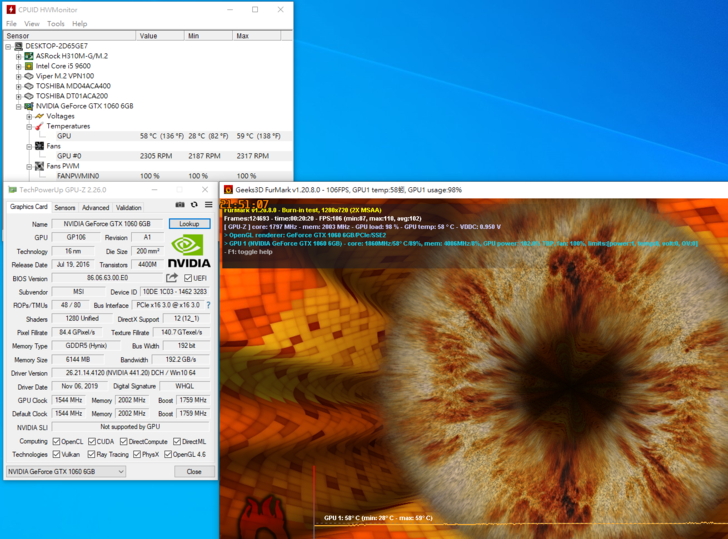Switch to the Sensors tab in GPU-Z
This screenshot has height=539, width=728.
click(65, 207)
